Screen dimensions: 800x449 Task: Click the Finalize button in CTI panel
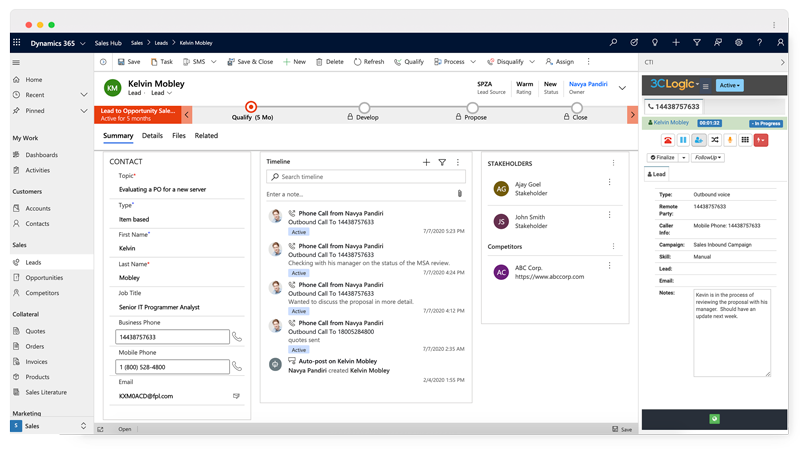point(662,158)
